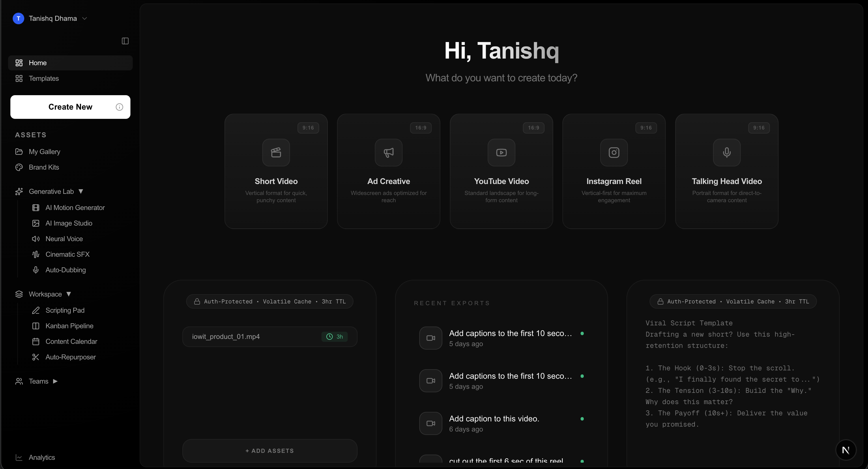The image size is (868, 469).
Task: Click the Brand Kits palette icon
Action: tap(19, 167)
